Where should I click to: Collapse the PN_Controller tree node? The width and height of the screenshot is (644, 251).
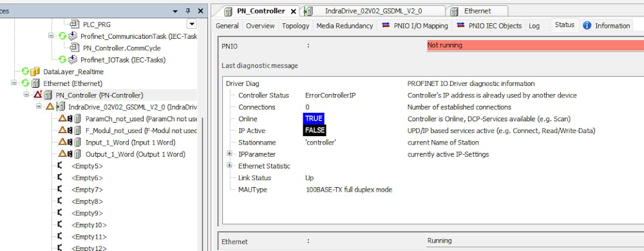coord(26,95)
